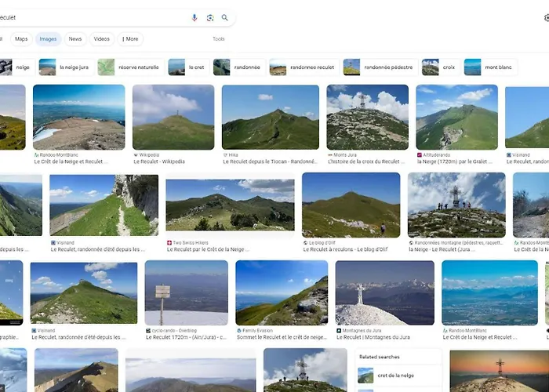Select the 'réserve naturelle' filter chip
Screen dimensions: 549x392
click(x=131, y=67)
